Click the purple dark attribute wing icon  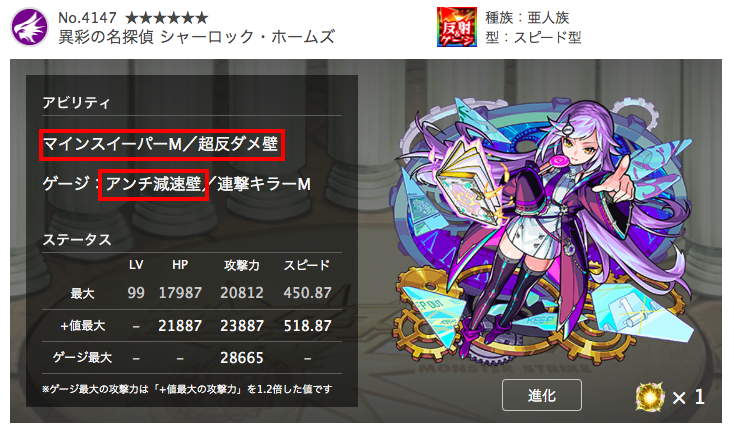click(29, 27)
